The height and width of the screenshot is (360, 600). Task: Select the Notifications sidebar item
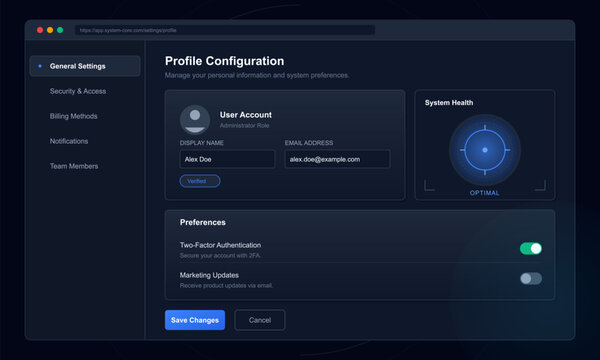click(69, 141)
